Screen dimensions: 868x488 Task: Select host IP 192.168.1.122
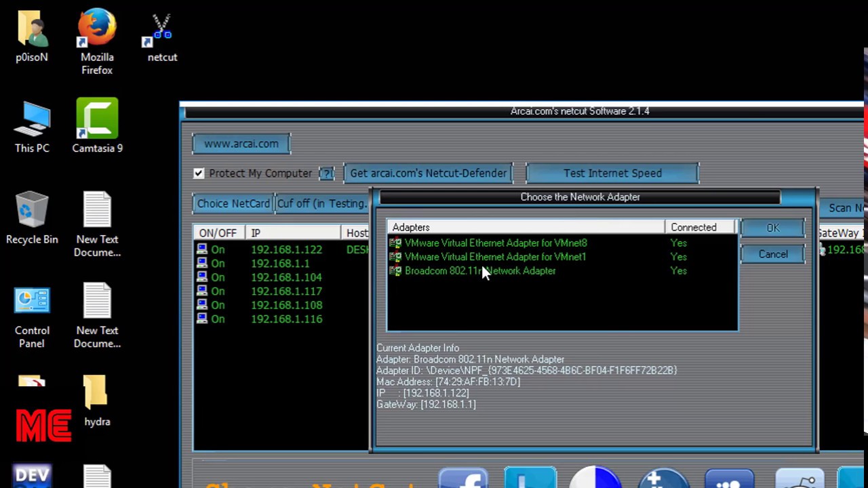tap(286, 249)
